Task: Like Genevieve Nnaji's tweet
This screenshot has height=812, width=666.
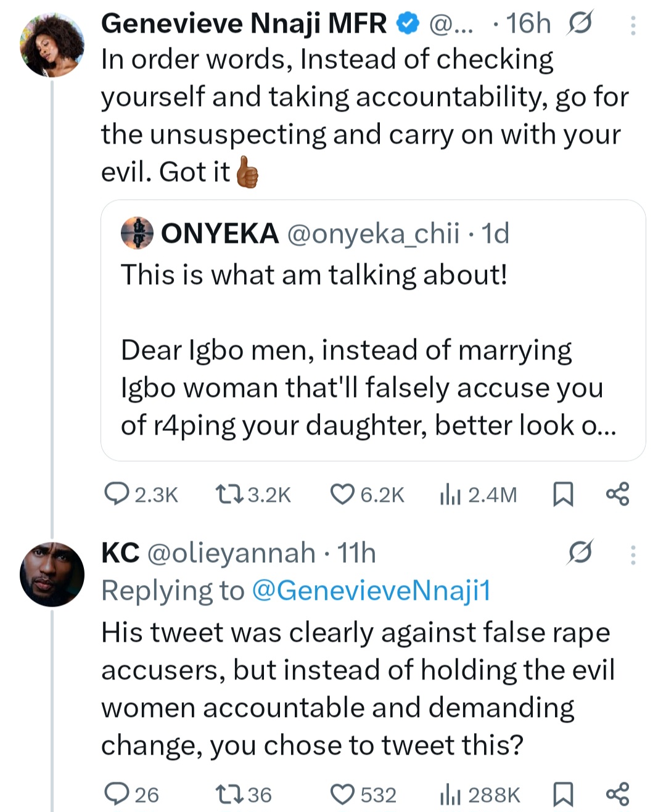Action: coord(342,494)
